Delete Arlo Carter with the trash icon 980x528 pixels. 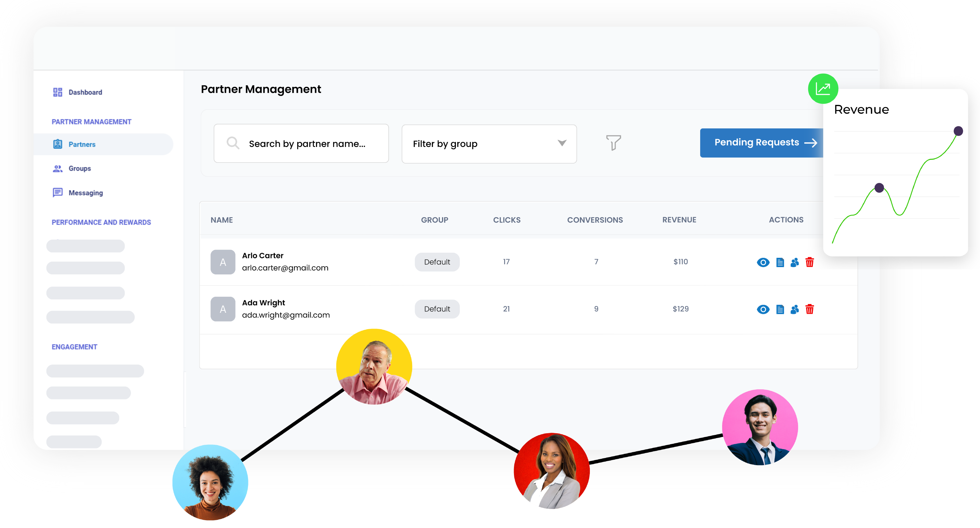click(810, 262)
